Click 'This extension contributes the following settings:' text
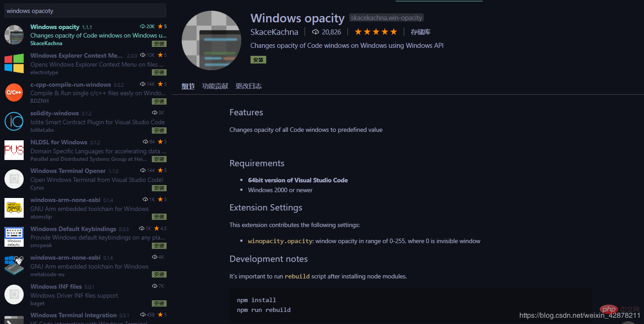644x324 pixels. (295, 225)
